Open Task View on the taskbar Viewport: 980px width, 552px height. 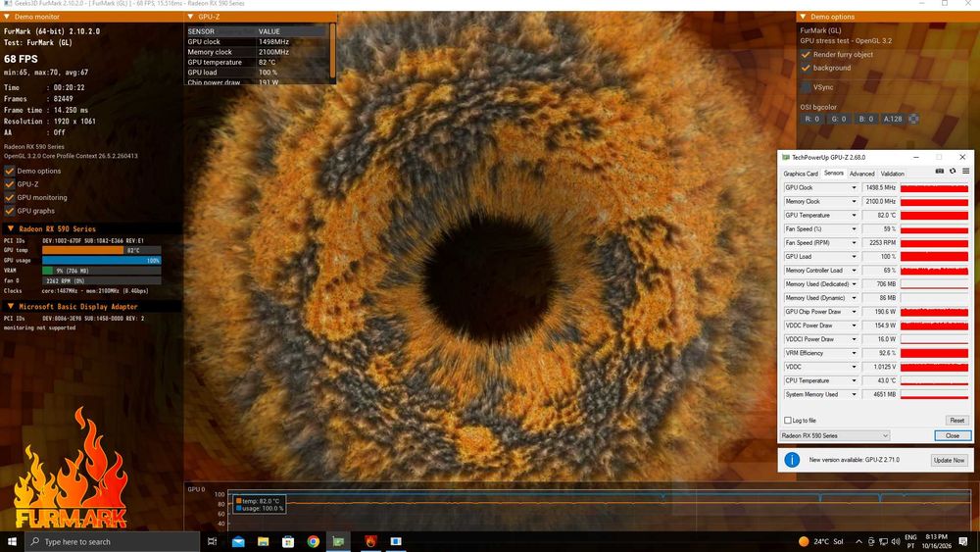pos(213,541)
